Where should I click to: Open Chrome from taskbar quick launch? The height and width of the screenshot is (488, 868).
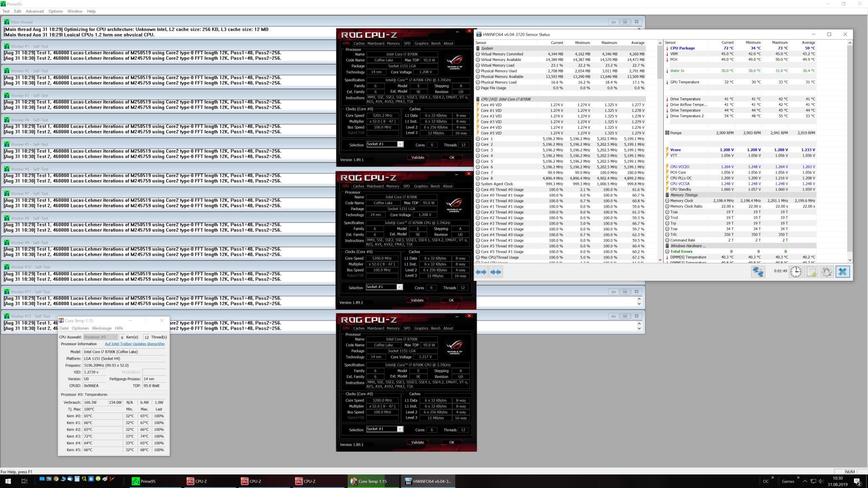[x=56, y=479]
